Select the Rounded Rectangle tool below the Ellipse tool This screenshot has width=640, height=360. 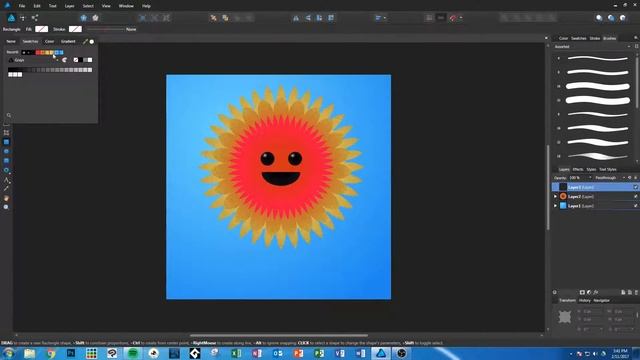6,161
